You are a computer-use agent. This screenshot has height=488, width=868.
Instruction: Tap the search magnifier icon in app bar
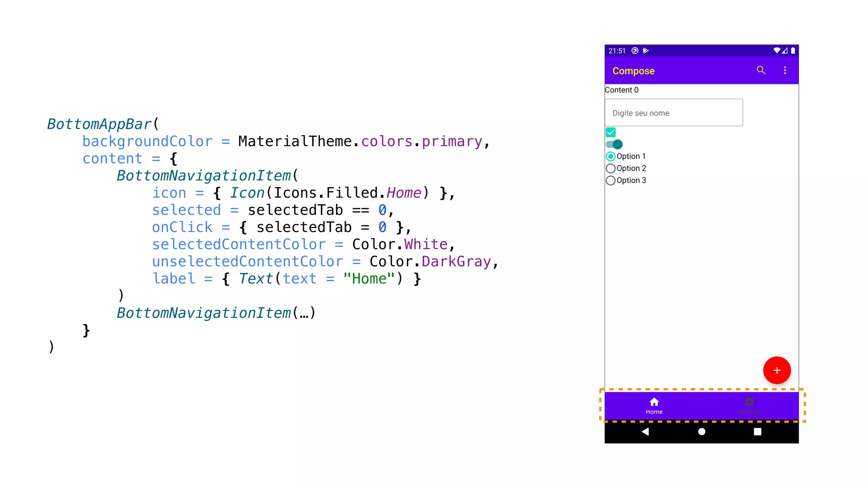761,70
